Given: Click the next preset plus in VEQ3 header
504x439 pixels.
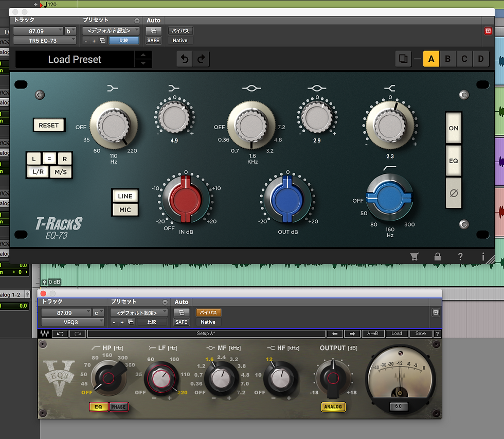Looking at the screenshot, I should coord(122,322).
